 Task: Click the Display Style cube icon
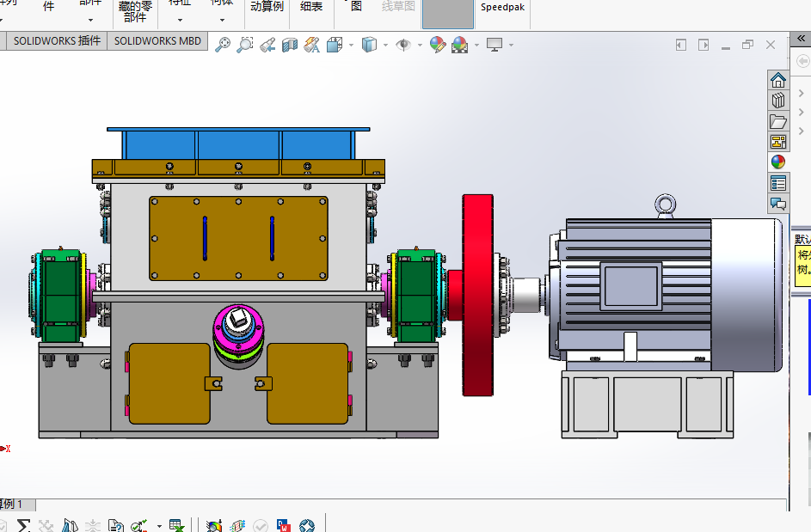pyautogui.click(x=369, y=45)
